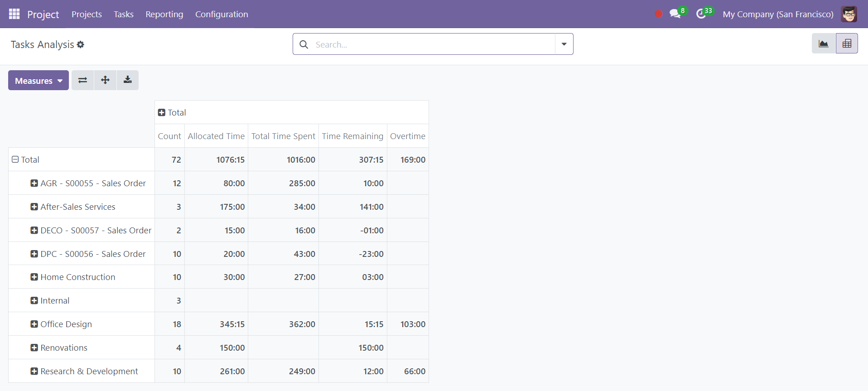Download the pivot table as xlsx

click(x=128, y=80)
